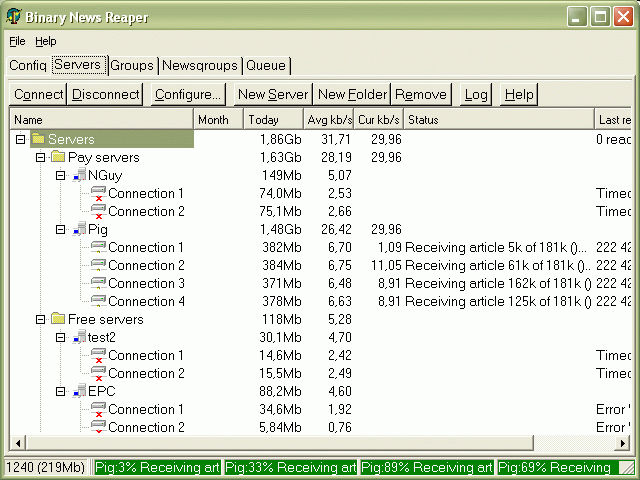Click the Pig:89% Receiving progress bar
The height and width of the screenshot is (480, 640).
tap(427, 467)
